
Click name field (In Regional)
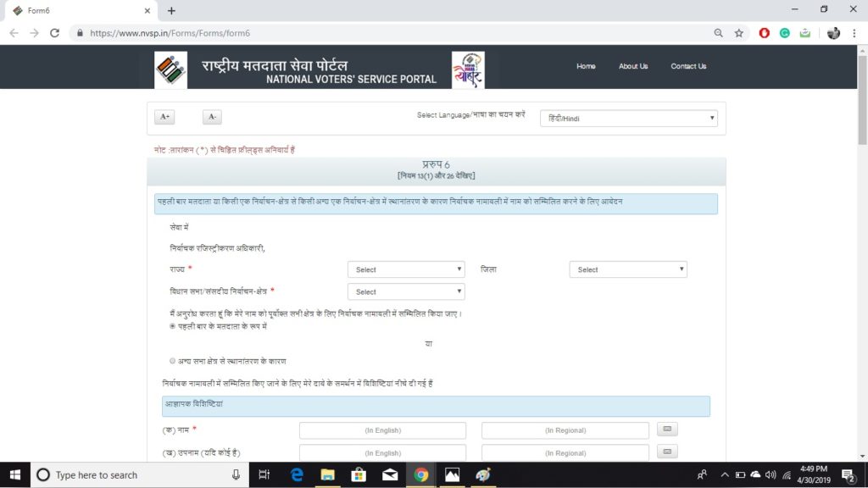click(x=565, y=430)
